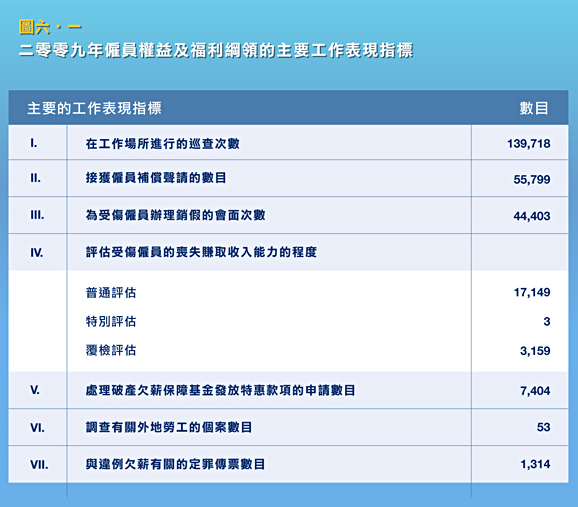Image resolution: width=578 pixels, height=507 pixels.
Task: Select the value 3,159
Action: (x=535, y=351)
